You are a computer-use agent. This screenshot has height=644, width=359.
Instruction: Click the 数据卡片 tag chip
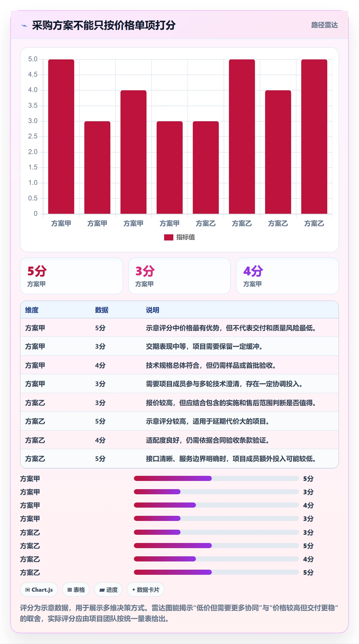[x=146, y=590]
